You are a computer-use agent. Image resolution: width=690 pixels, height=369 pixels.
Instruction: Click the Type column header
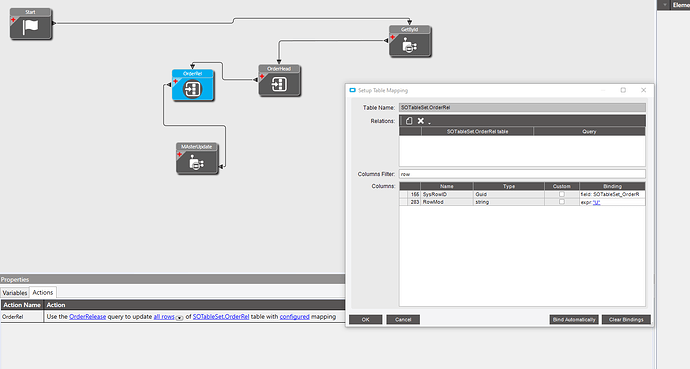[509, 186]
